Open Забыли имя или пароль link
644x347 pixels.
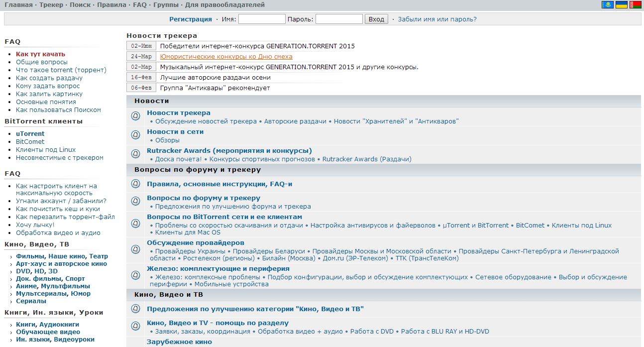point(437,19)
